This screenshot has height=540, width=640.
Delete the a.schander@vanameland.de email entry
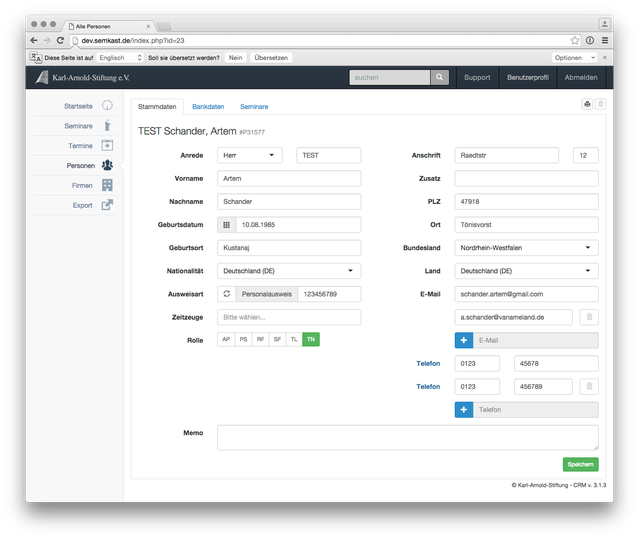(x=589, y=317)
